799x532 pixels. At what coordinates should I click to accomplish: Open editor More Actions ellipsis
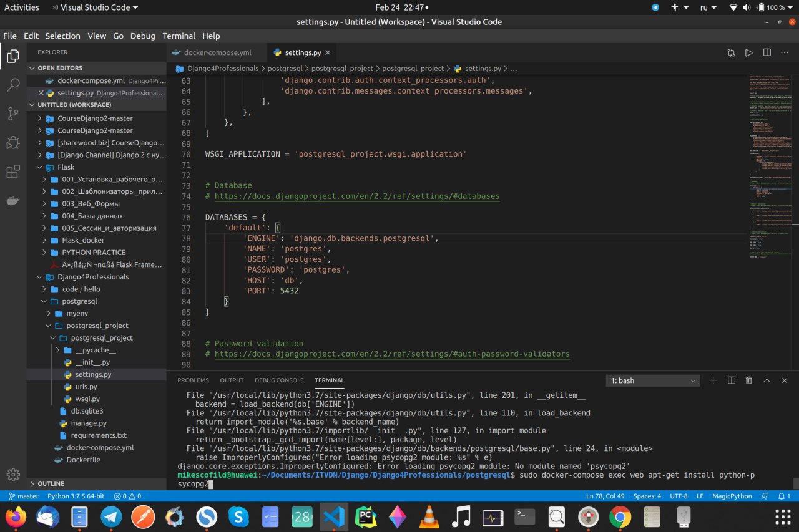(x=785, y=53)
